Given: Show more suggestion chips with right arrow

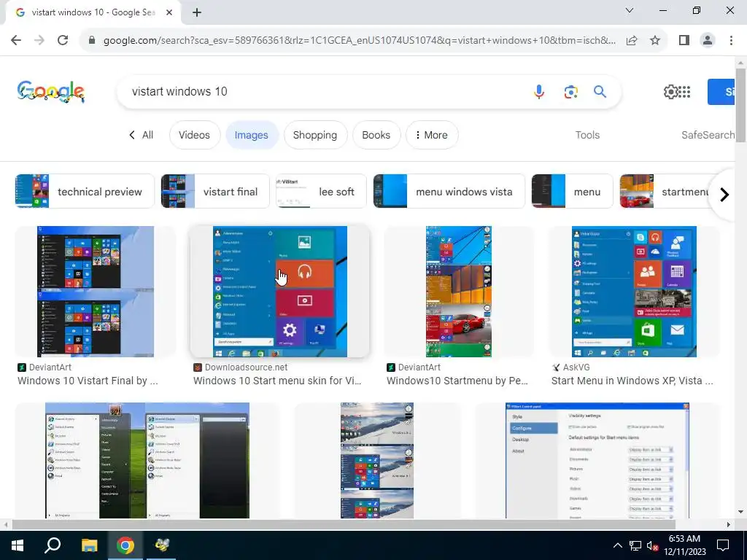Looking at the screenshot, I should (x=724, y=195).
